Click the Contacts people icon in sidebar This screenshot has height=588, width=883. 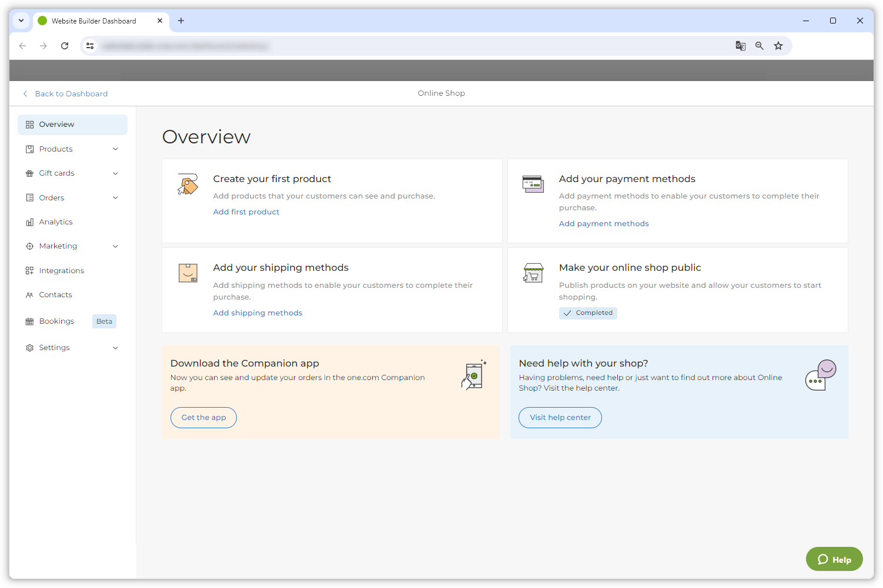[x=29, y=295]
